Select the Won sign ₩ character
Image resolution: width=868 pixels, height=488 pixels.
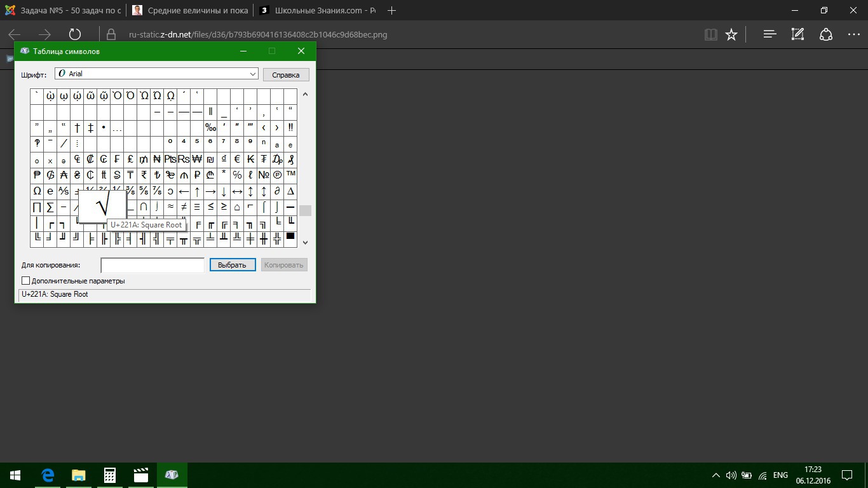197,159
